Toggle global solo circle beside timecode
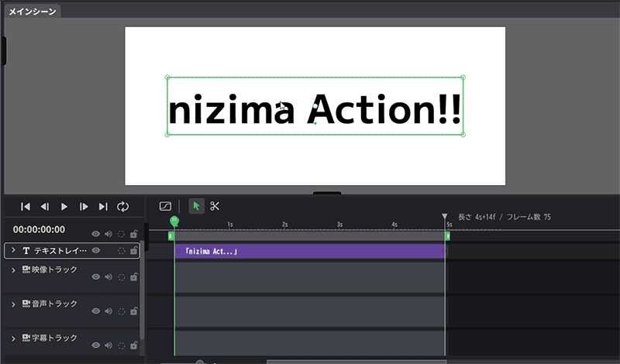620x364 pixels. click(121, 234)
